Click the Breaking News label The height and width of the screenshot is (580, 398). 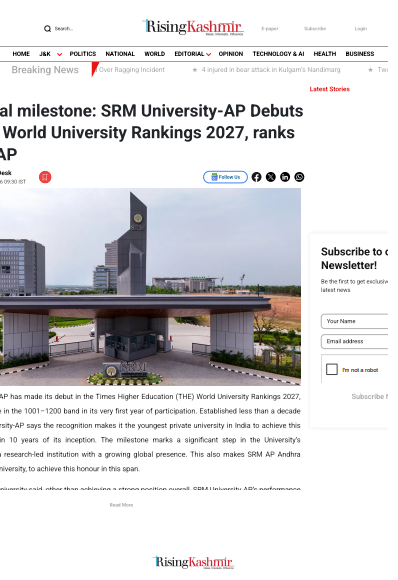tap(45, 70)
